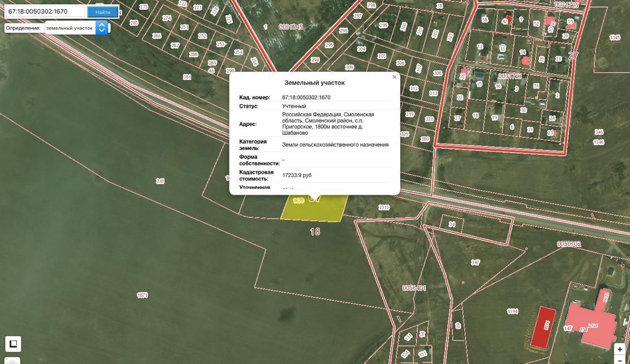
Task: Click parcel label 305 on the map
Action: (382, 56)
